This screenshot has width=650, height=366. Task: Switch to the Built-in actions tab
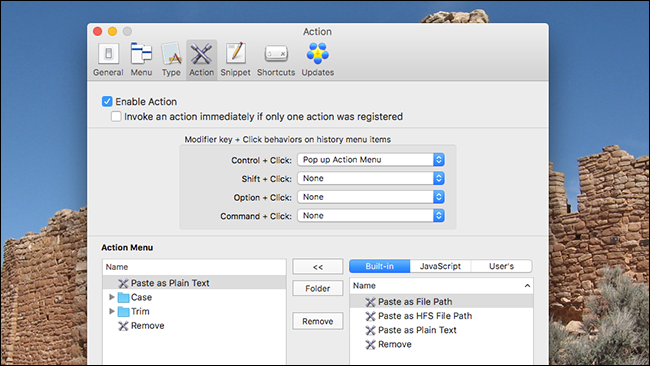(x=380, y=266)
